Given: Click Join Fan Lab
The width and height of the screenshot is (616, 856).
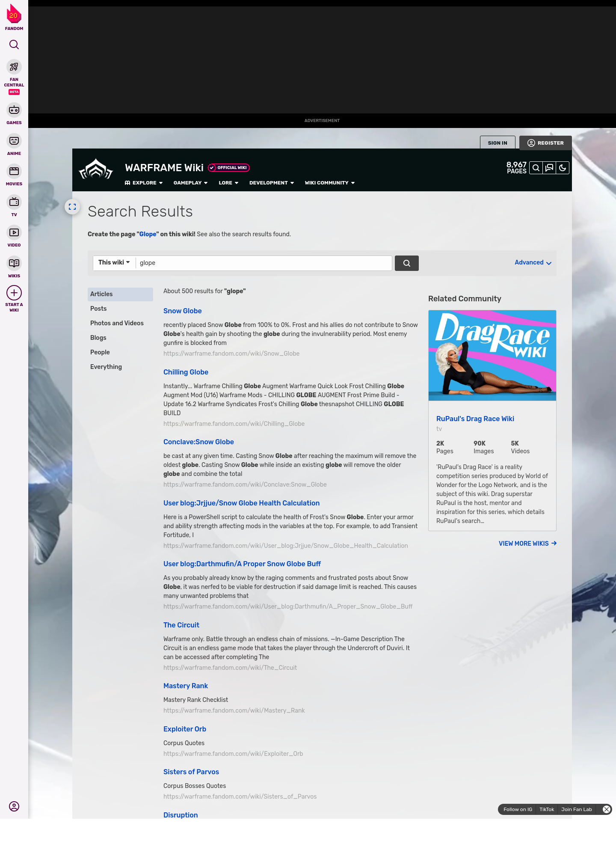Looking at the screenshot, I should [577, 809].
